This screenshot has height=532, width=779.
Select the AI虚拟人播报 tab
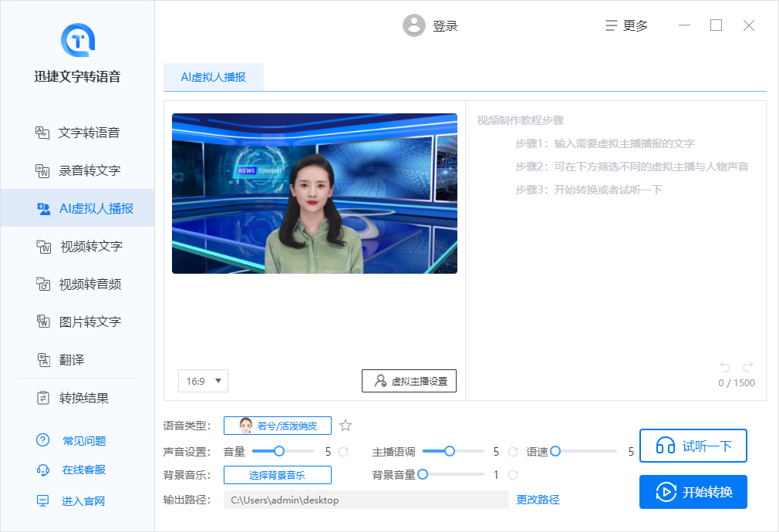click(214, 77)
